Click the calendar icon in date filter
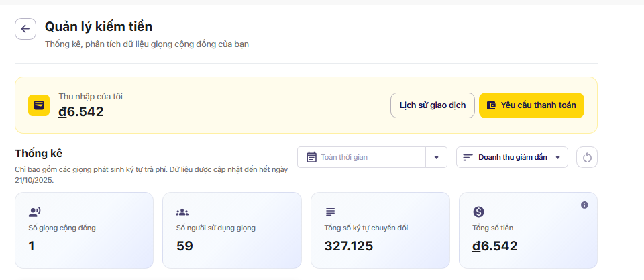The image size is (644, 280). pyautogui.click(x=311, y=157)
